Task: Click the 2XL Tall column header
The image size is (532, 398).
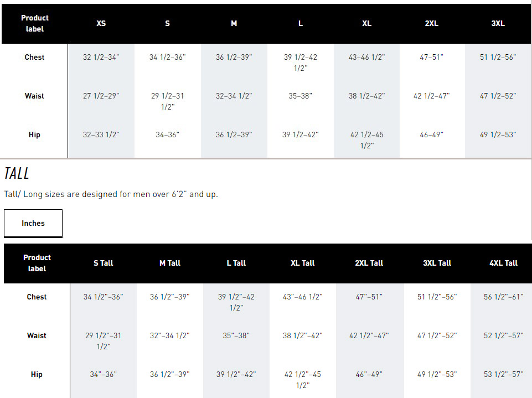Action: point(369,263)
